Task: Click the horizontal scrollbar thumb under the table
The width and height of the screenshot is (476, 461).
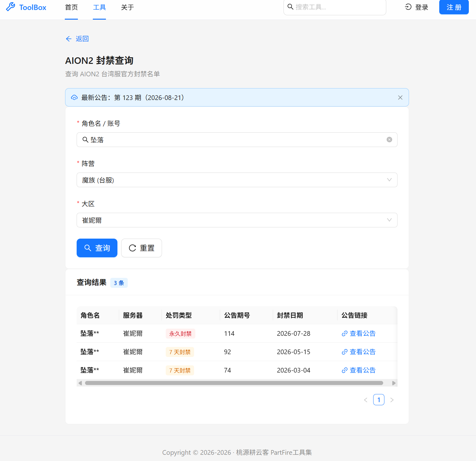Action: click(x=234, y=383)
